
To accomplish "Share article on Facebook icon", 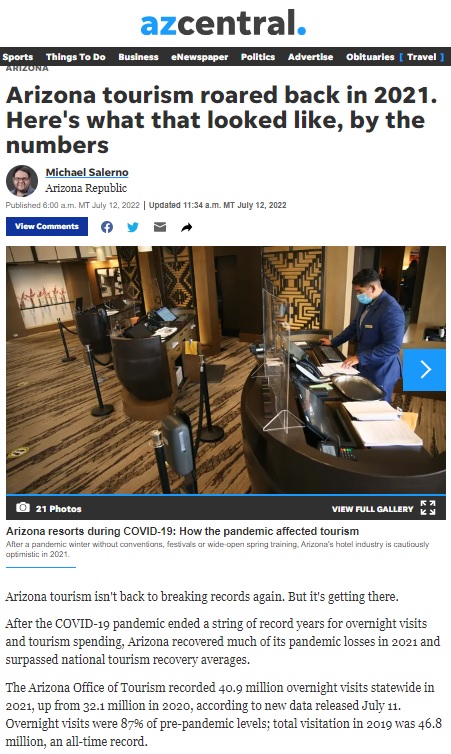I will click(x=107, y=227).
